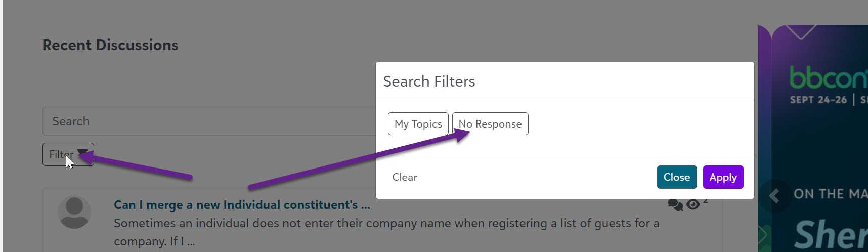Click the Recent Discussions heading

110,45
